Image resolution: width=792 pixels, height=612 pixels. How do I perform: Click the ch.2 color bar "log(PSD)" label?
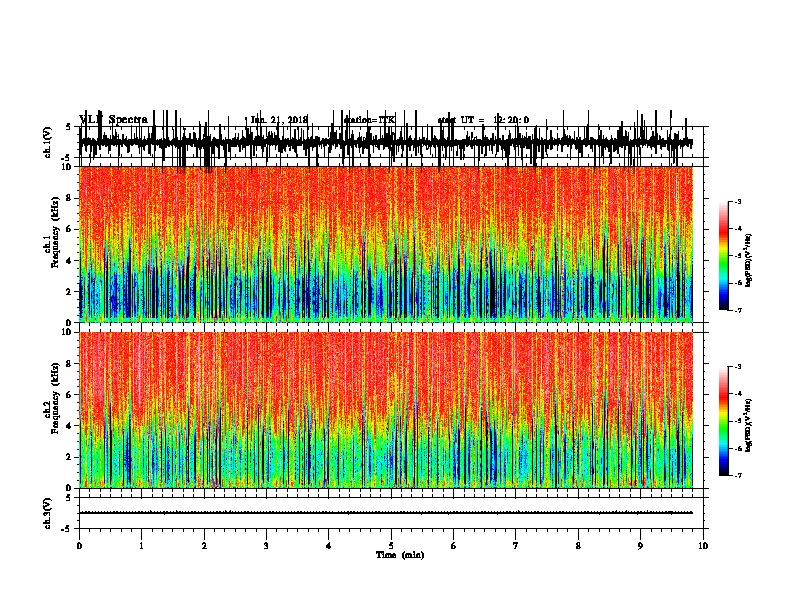tap(749, 426)
